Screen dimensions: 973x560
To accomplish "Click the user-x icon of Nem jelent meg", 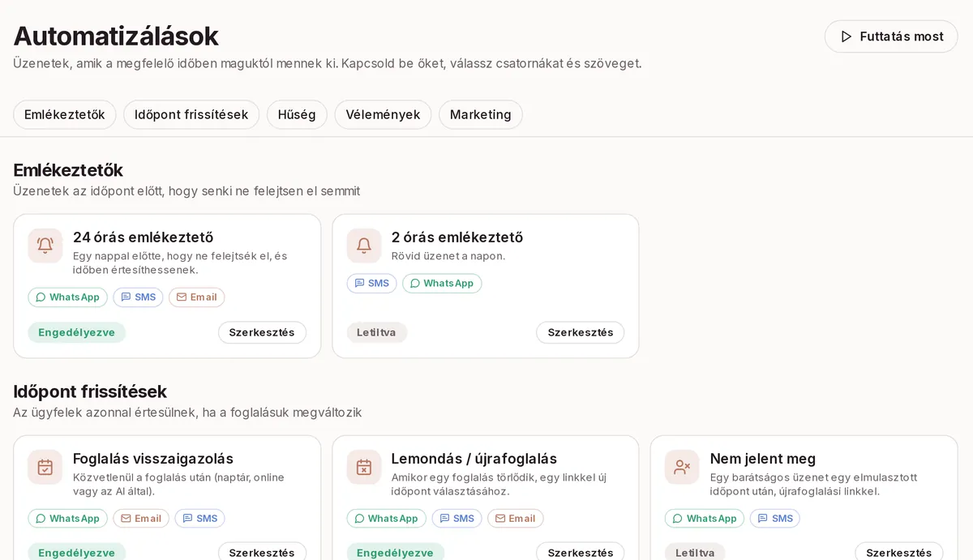I will (683, 467).
